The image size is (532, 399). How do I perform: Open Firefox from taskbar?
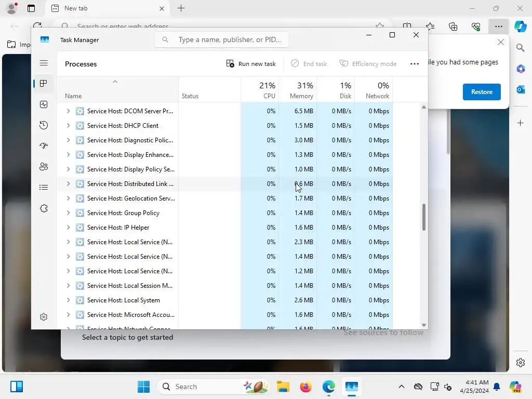point(305,387)
